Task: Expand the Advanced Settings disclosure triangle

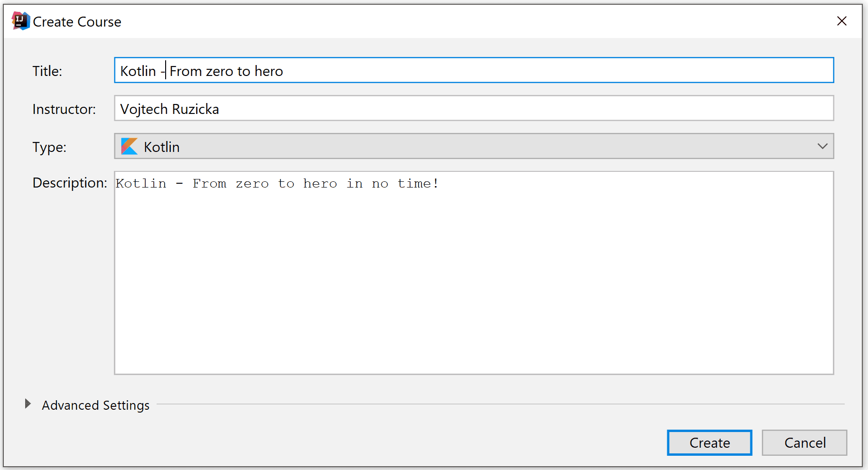Action: 28,404
